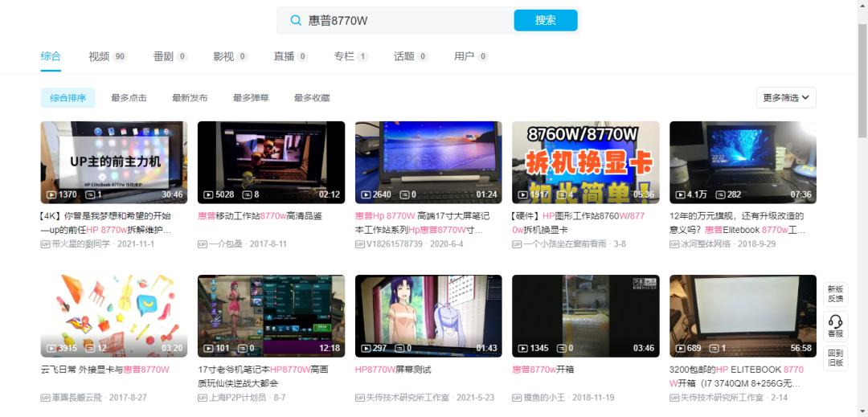Open thumbnail with 拆机换显卡 text
Image resolution: width=868 pixels, height=417 pixels.
coord(586,162)
